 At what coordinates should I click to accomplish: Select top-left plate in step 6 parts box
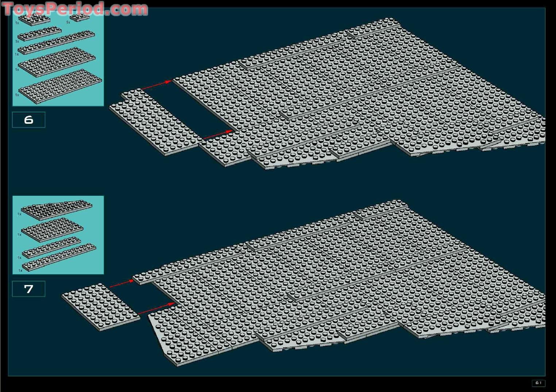(x=34, y=19)
